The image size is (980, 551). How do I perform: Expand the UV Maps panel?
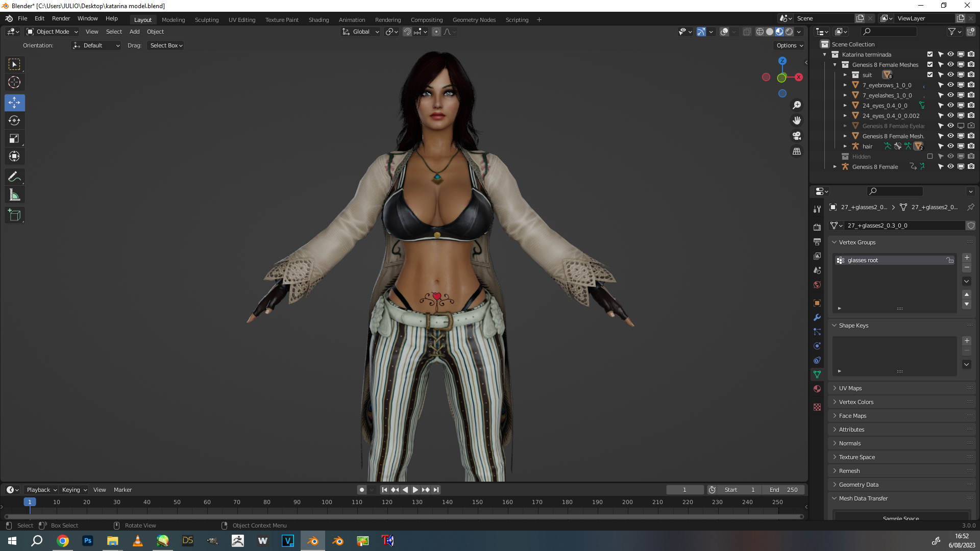[x=835, y=388]
